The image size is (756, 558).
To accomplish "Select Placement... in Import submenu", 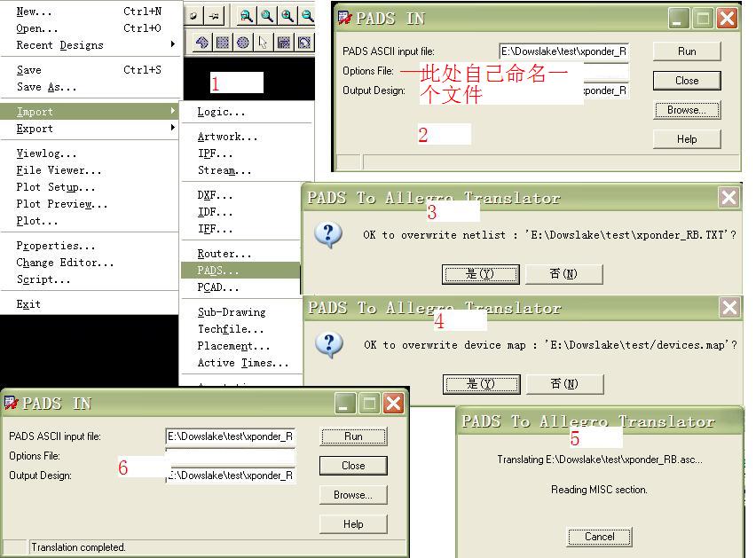I will [x=242, y=346].
